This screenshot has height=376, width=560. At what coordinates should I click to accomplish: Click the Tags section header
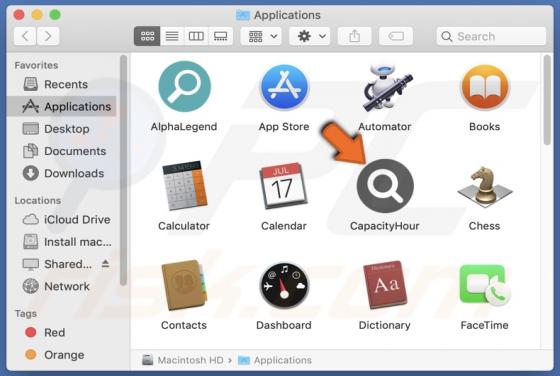coord(25,313)
